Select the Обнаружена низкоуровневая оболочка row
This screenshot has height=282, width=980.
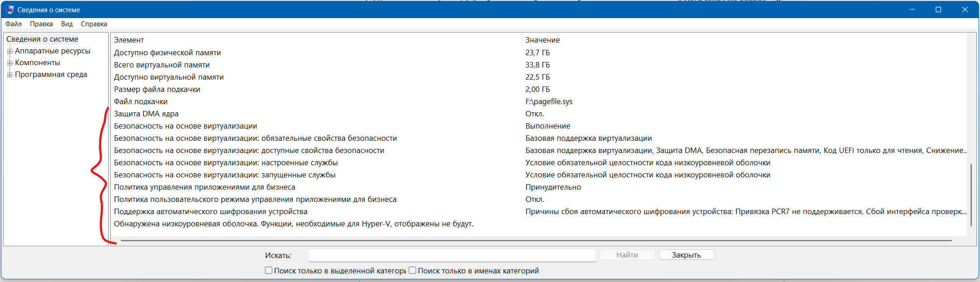click(x=538, y=224)
